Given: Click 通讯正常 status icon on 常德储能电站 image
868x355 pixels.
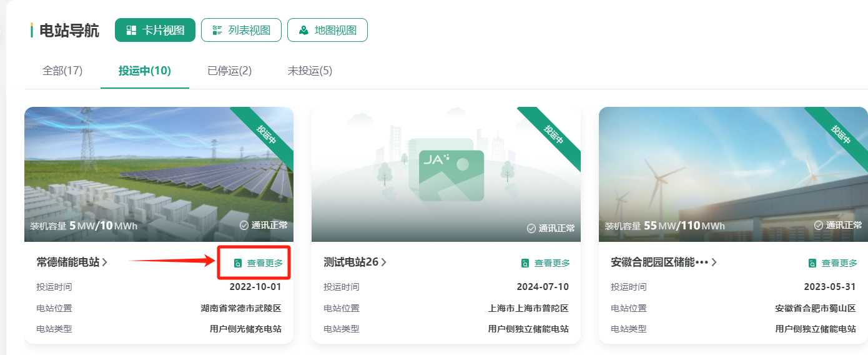Looking at the screenshot, I should click(244, 226).
